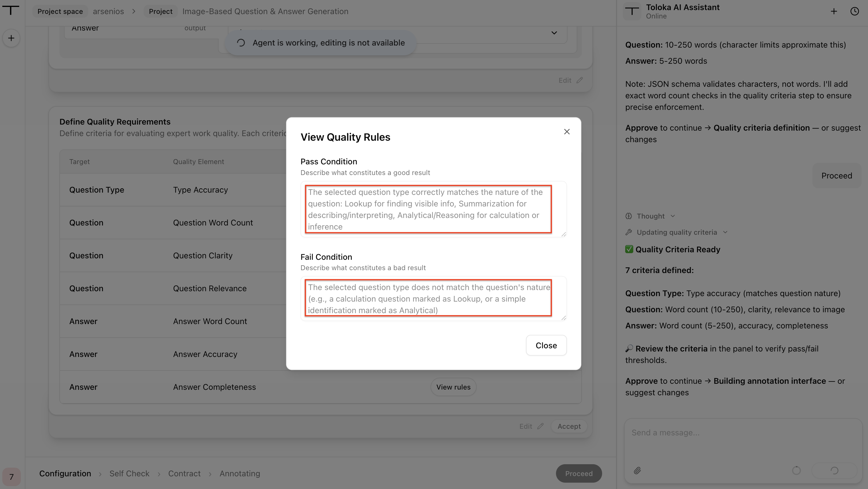The height and width of the screenshot is (489, 868).
Task: Click the pencil Edit icon beside Accept
Action: coord(540,426)
